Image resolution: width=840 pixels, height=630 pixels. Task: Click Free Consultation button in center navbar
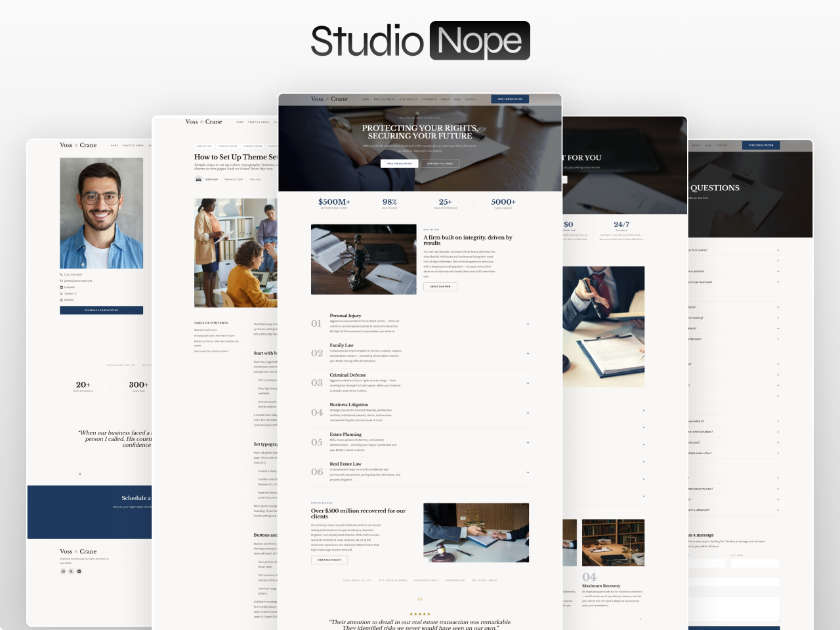click(510, 99)
